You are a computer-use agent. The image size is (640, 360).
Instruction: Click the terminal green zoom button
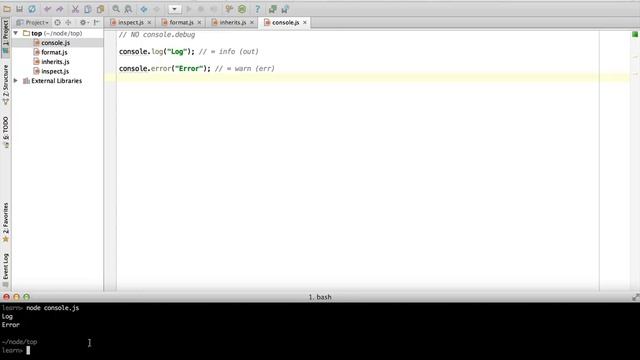pos(27,297)
